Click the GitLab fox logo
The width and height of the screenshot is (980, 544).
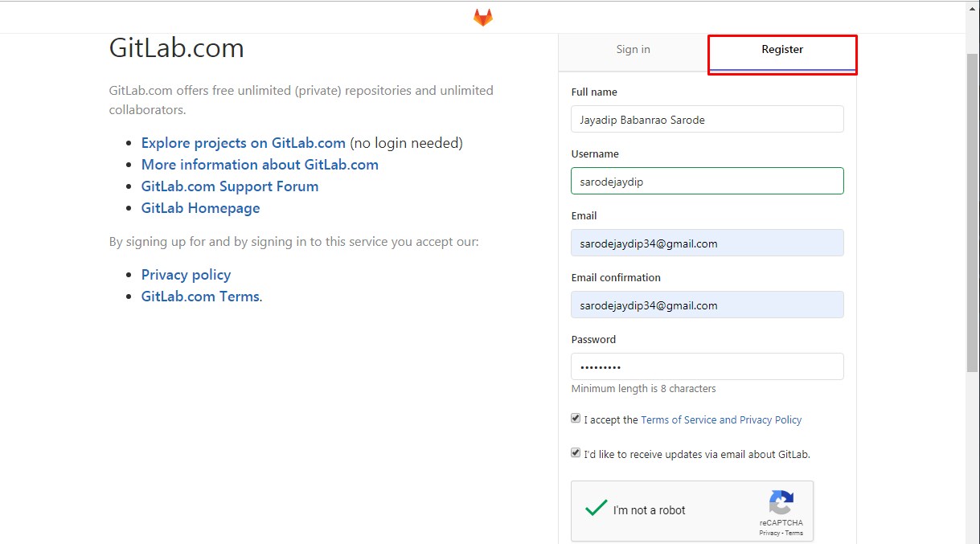coord(482,17)
